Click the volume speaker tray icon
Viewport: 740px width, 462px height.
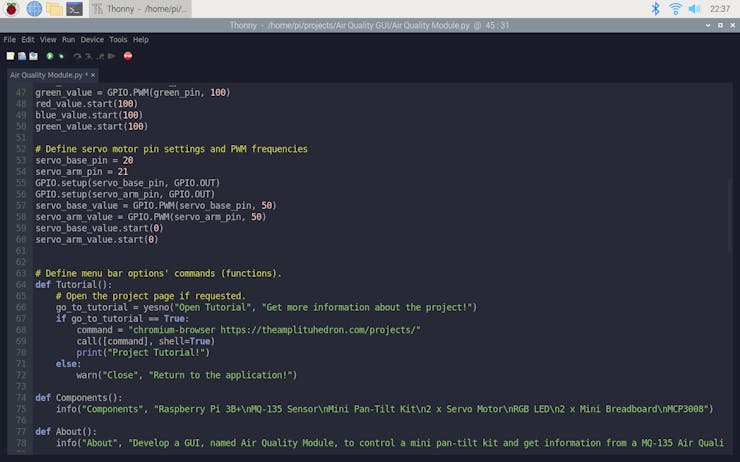[694, 8]
